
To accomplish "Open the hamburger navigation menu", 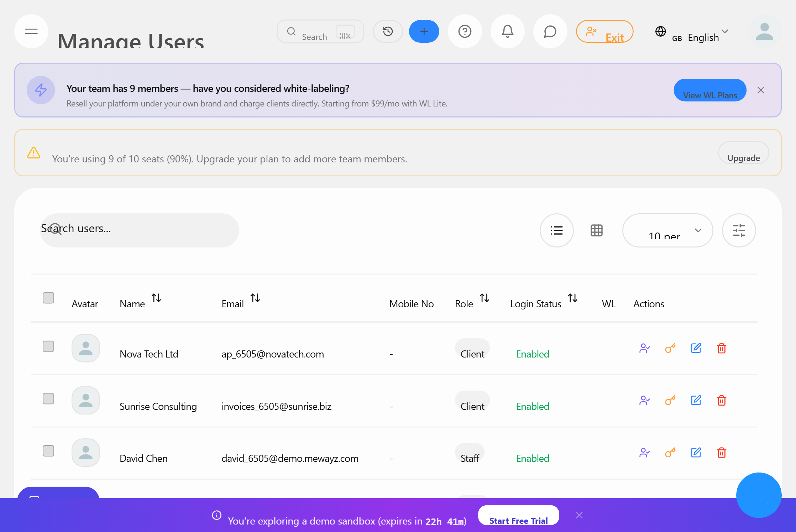I will [31, 31].
